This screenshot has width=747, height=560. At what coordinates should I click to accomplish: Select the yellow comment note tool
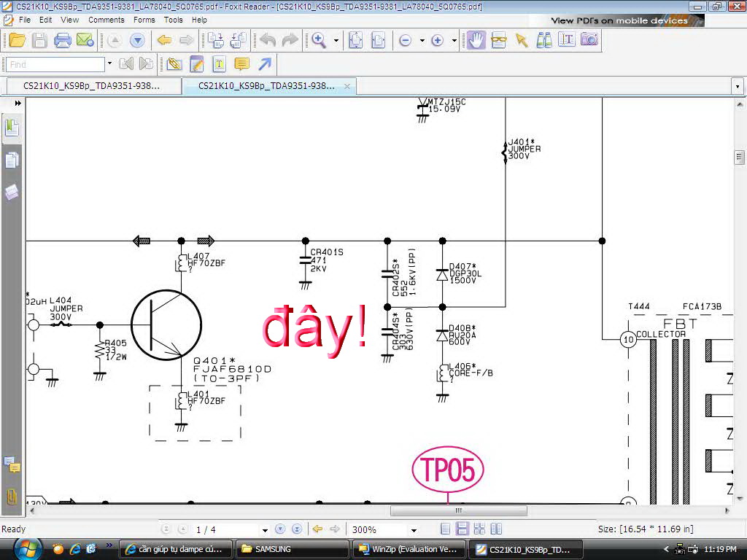tap(242, 64)
